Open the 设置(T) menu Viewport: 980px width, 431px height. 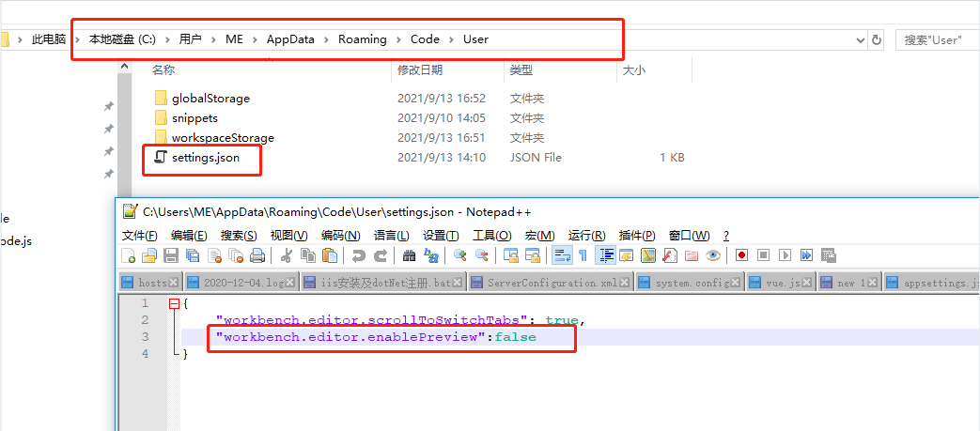point(441,236)
